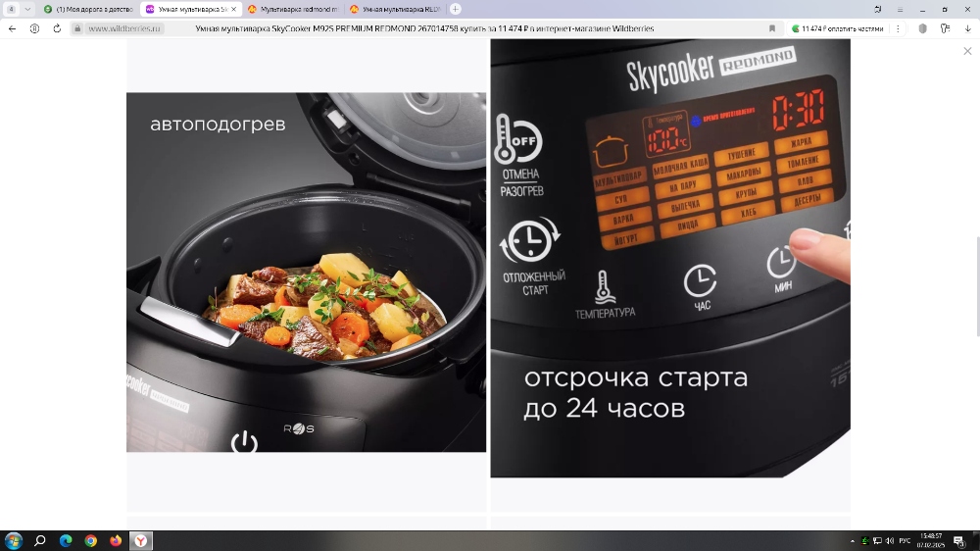Click the 'автоподогрев' multicooker image
This screenshot has width=980, height=551.
pos(306,272)
